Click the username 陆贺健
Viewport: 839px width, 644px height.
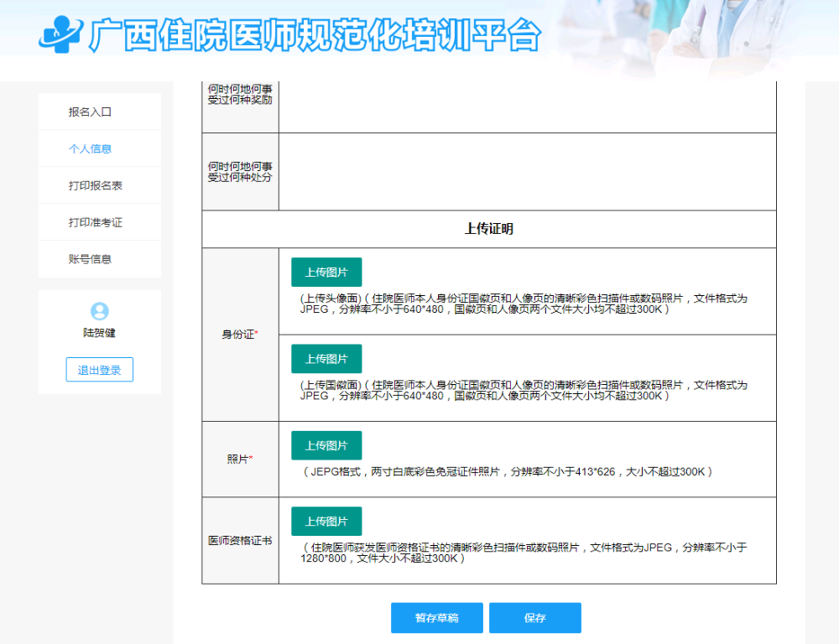(x=99, y=333)
